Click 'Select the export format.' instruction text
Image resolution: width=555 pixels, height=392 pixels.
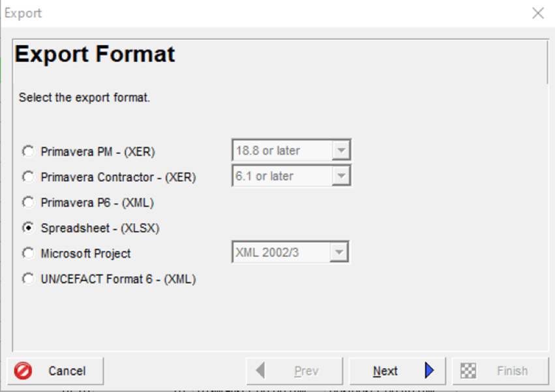pyautogui.click(x=84, y=97)
